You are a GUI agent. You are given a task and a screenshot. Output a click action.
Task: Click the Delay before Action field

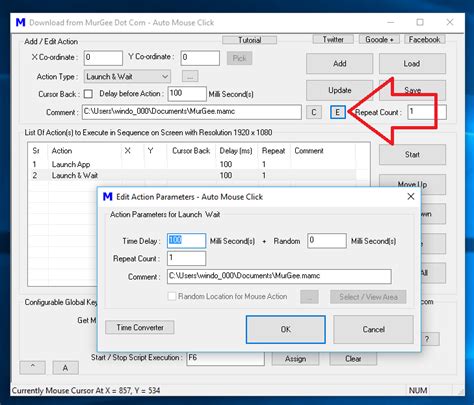pos(187,94)
